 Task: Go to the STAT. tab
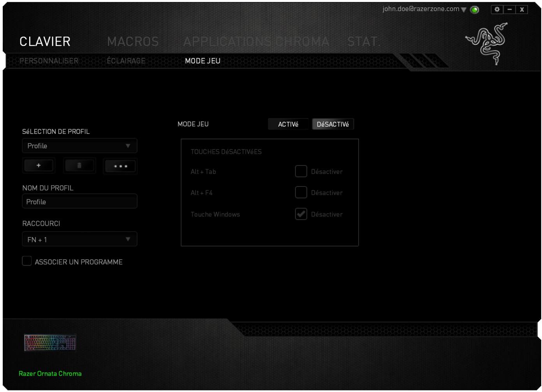(364, 41)
